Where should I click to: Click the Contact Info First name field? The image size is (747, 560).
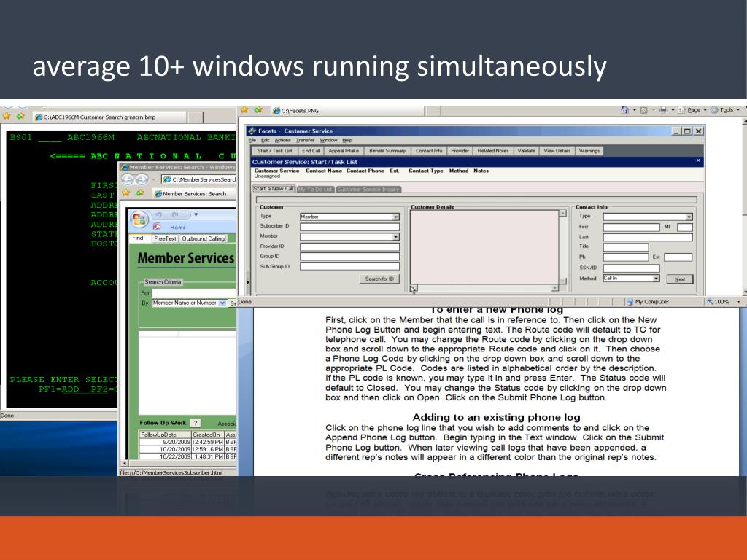(x=631, y=227)
